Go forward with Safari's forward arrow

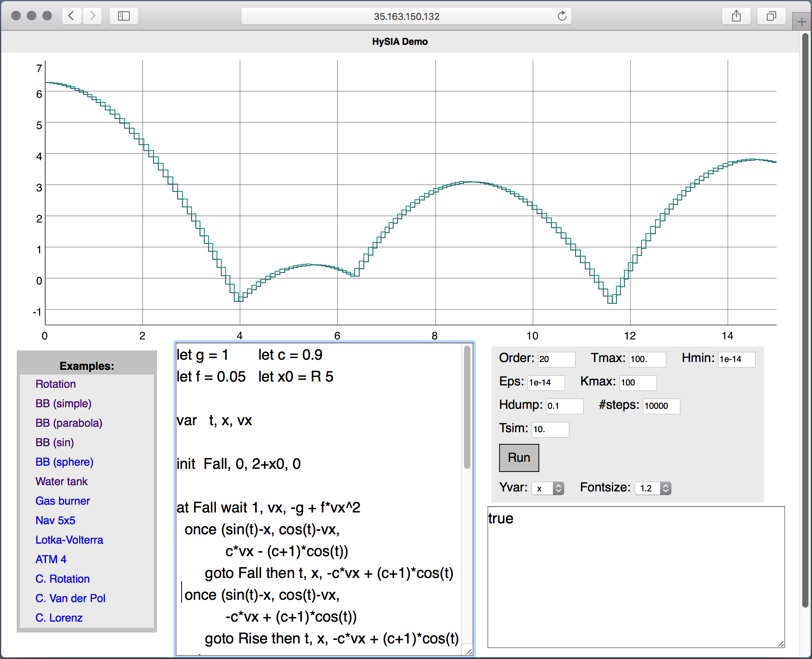pos(92,16)
